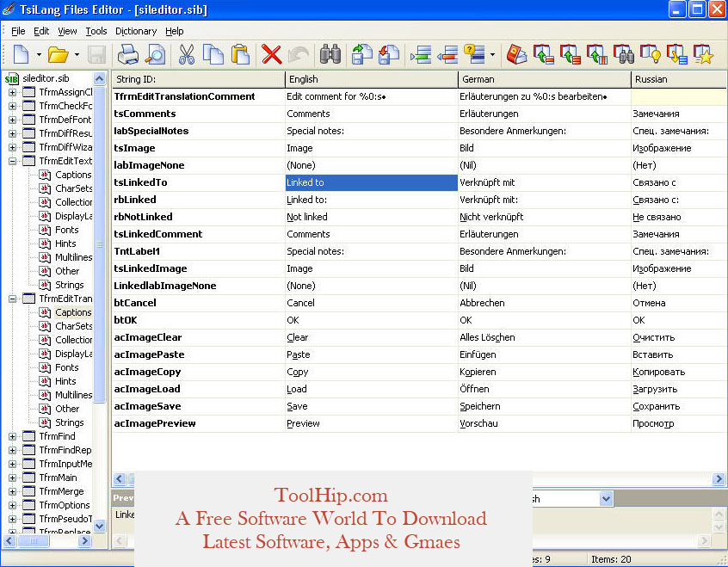The height and width of the screenshot is (567, 728).
Task: Print with the printer toolbar icon
Action: [x=127, y=55]
